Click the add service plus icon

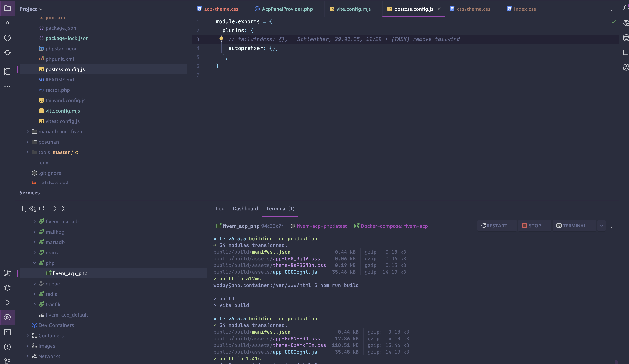(x=22, y=208)
